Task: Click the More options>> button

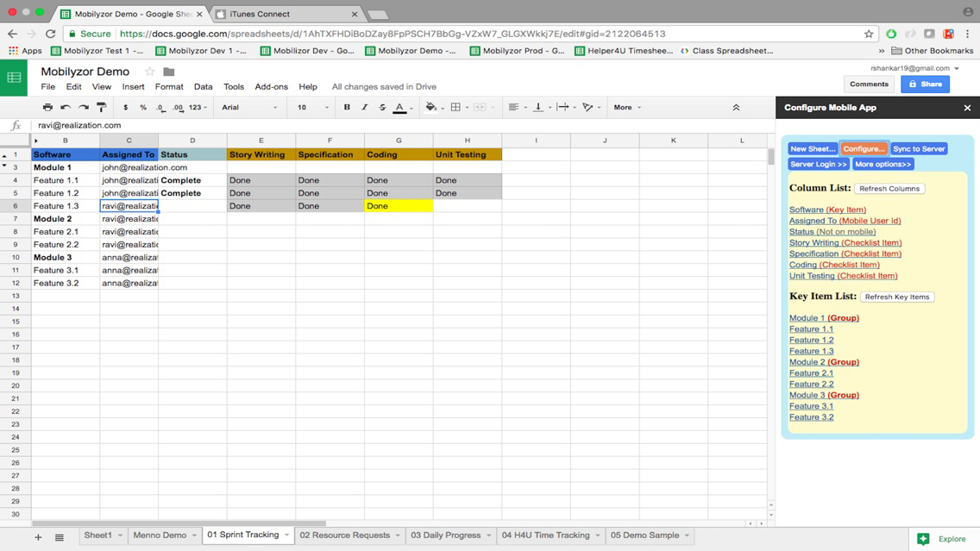Action: point(883,165)
